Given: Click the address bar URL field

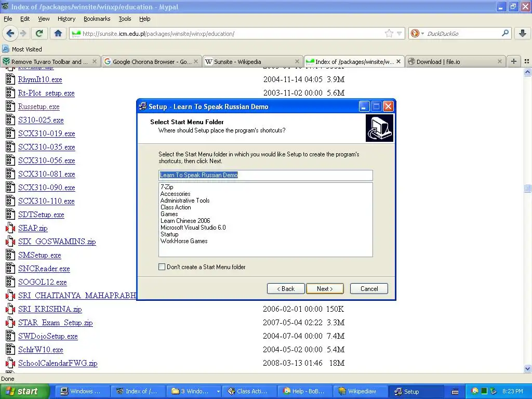Looking at the screenshot, I should [x=233, y=33].
